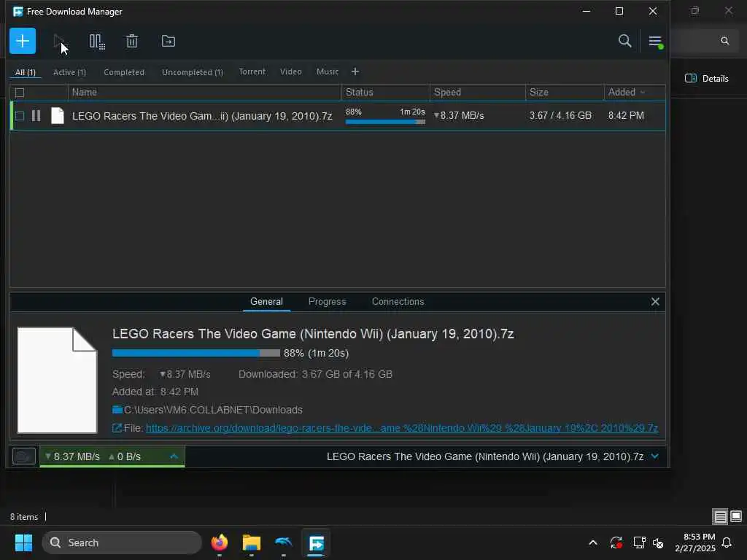The image size is (747, 560).
Task: Open the Windows Start menu
Action: [x=23, y=542]
